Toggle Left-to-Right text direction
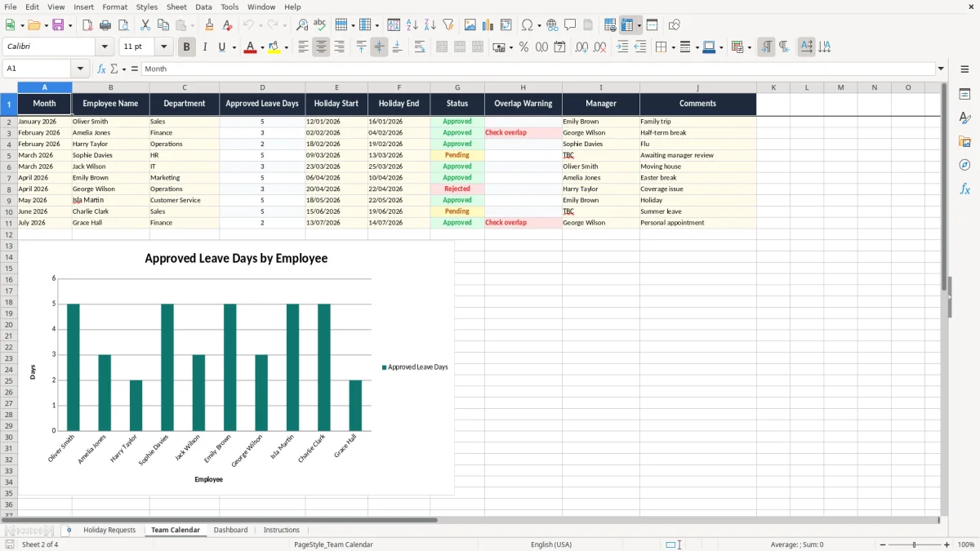980x551 pixels. coord(766,47)
